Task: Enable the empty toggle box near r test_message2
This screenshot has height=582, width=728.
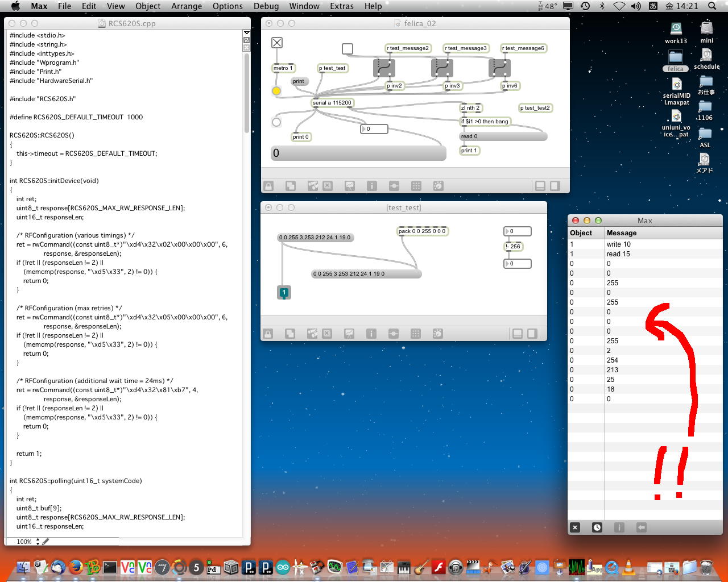Action: (x=348, y=49)
